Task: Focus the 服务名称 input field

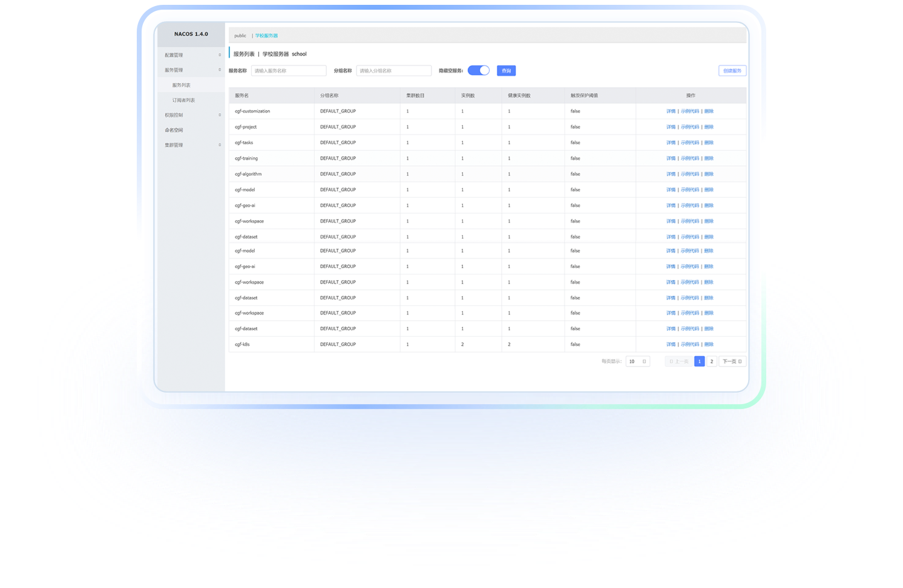Action: click(x=289, y=71)
